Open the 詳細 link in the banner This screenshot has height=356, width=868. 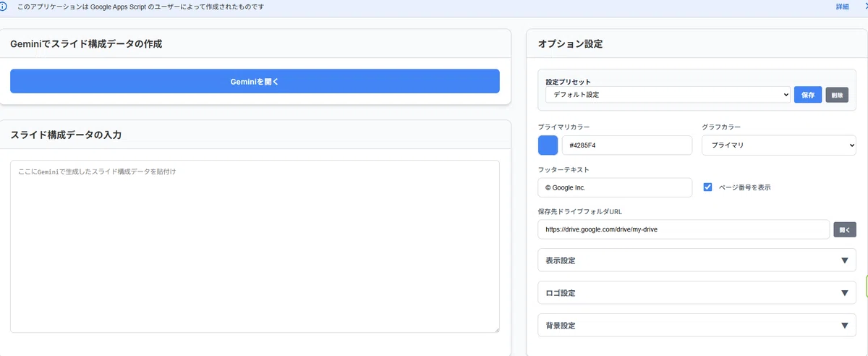[x=842, y=7]
